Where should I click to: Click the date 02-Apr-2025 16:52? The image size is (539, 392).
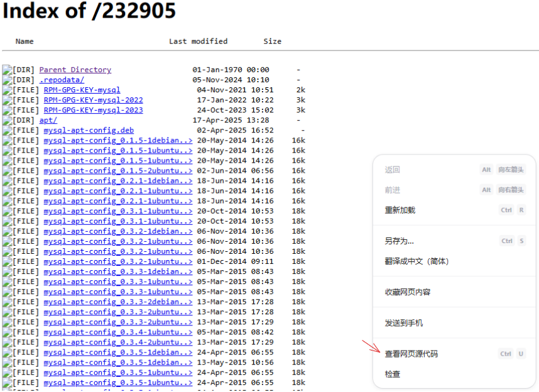click(235, 130)
